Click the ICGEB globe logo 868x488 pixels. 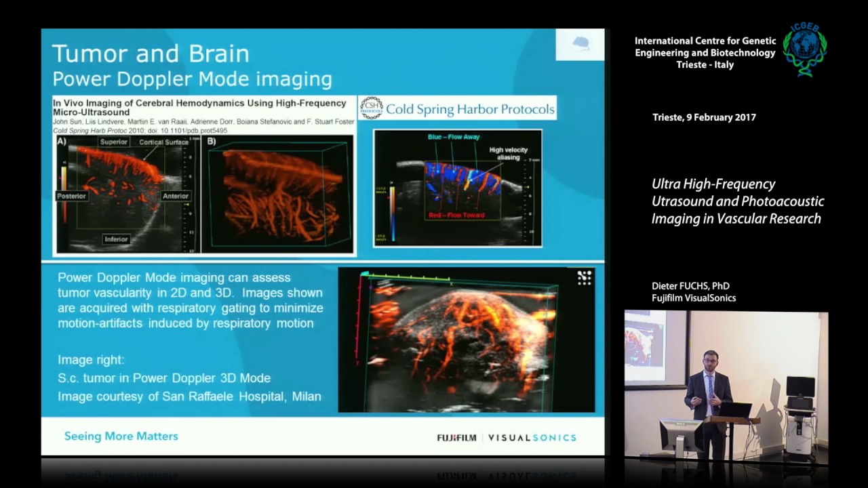pos(805,49)
